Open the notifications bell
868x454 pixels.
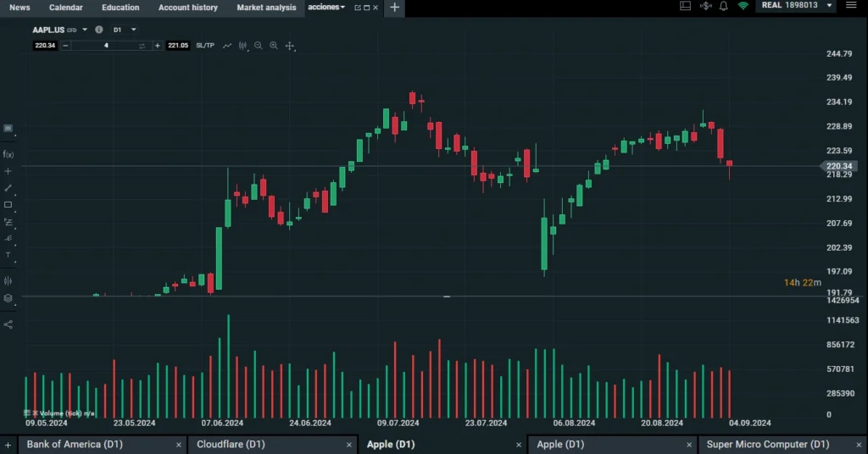[724, 6]
